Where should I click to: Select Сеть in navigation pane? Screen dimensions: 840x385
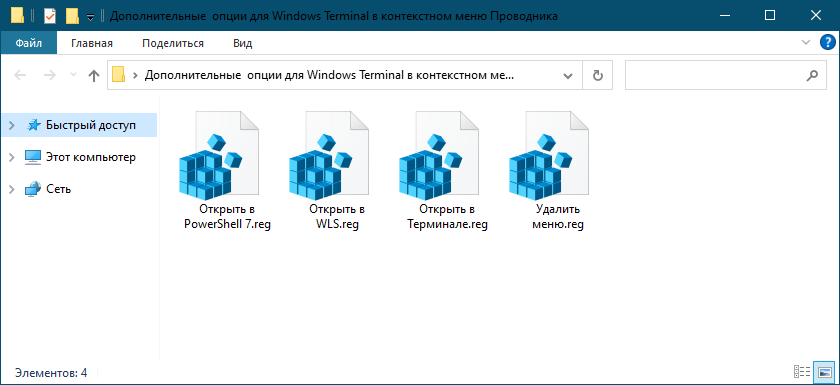point(58,189)
